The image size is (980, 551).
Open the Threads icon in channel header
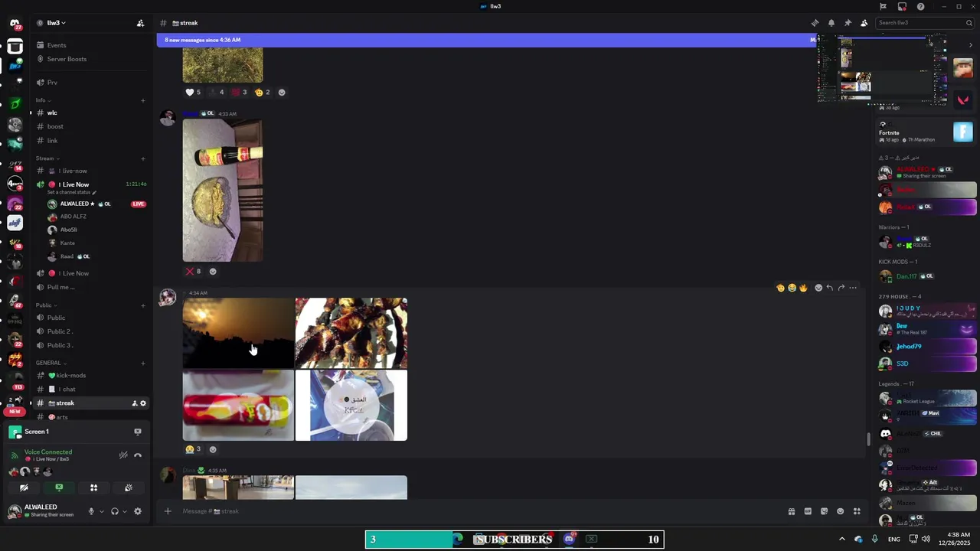[x=815, y=23]
